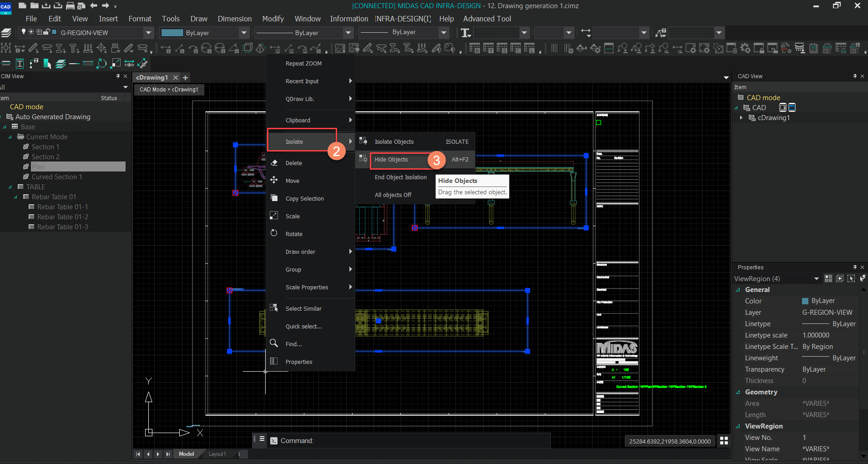Click the Color ByLayer swatch in Properties

(x=805, y=301)
